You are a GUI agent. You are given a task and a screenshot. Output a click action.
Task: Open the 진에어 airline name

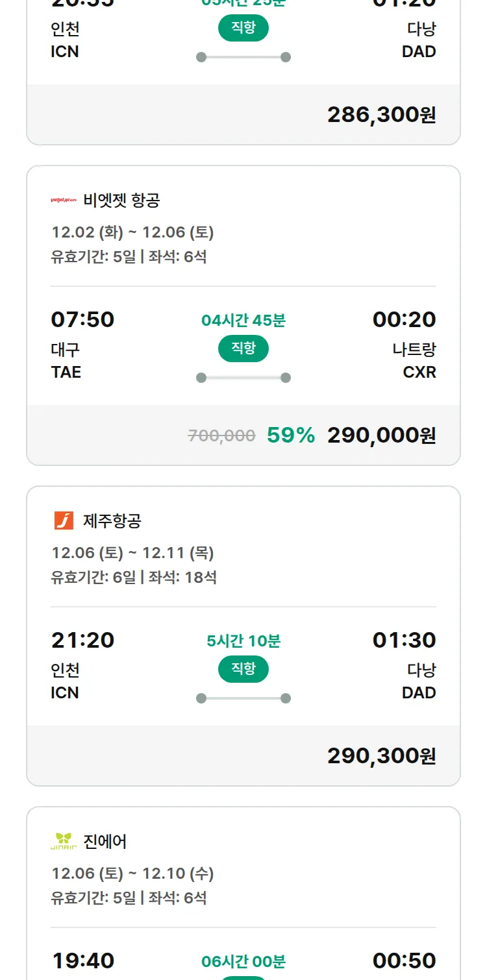105,841
